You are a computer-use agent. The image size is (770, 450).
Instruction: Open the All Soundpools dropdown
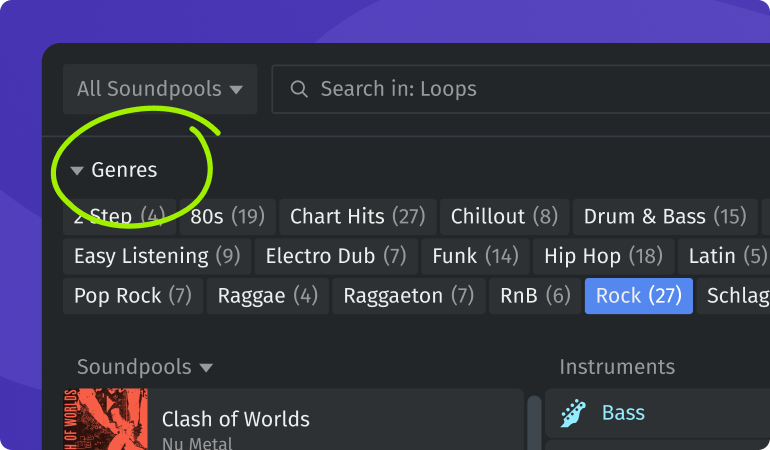[160, 89]
